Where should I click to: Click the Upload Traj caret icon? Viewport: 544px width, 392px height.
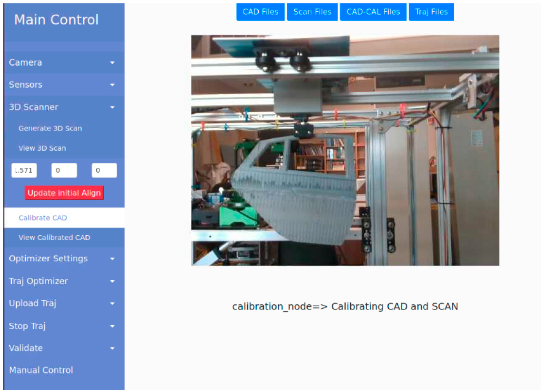tap(112, 303)
